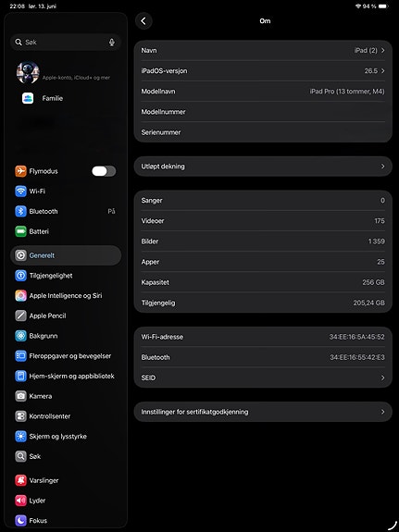The width and height of the screenshot is (399, 532).
Task: Focus the Søk search field
Action: [66, 43]
